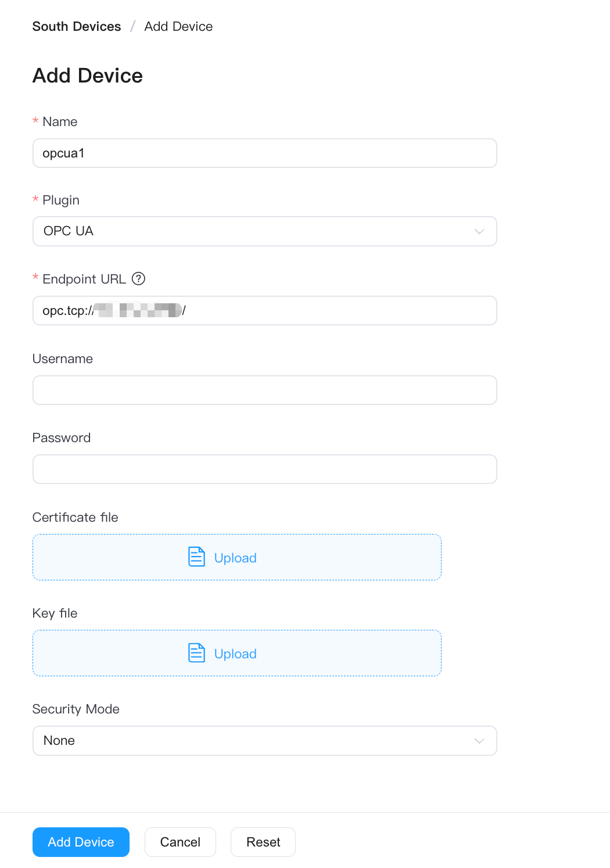
Task: Click the Upload link under Key file
Action: (x=235, y=654)
